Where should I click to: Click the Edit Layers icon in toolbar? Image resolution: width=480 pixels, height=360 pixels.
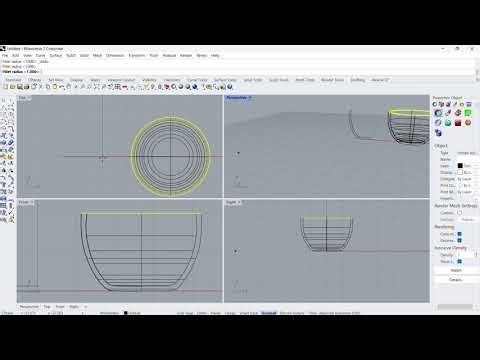[x=167, y=87]
